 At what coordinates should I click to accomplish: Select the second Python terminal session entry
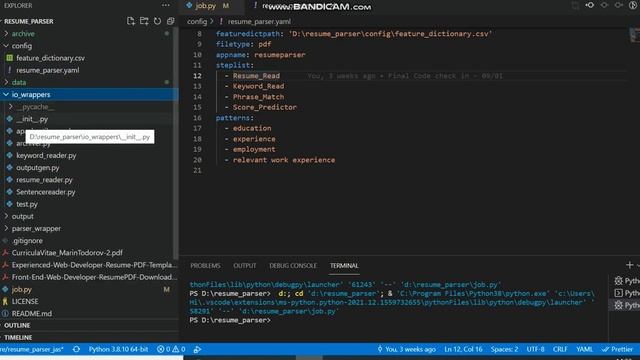tap(627, 293)
